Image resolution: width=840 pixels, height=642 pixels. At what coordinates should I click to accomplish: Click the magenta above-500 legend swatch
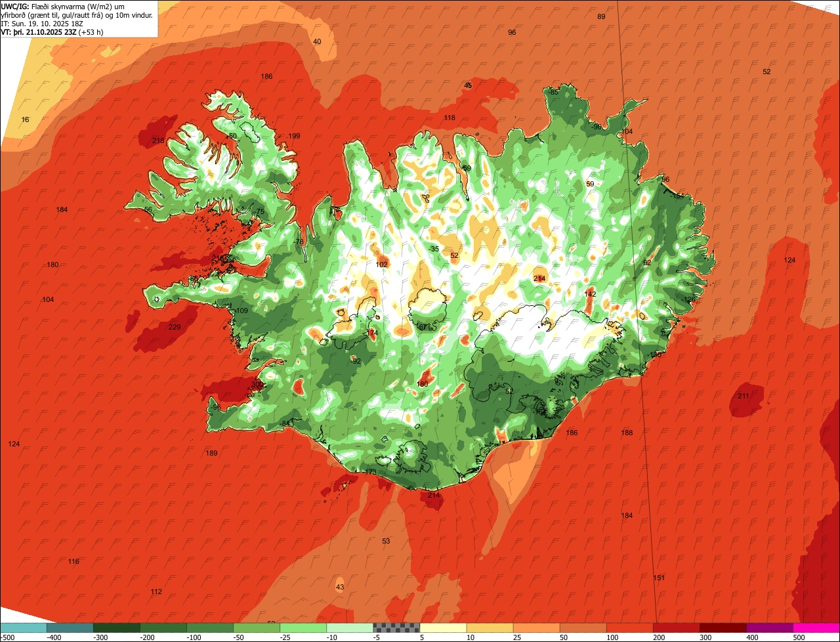tap(816, 627)
